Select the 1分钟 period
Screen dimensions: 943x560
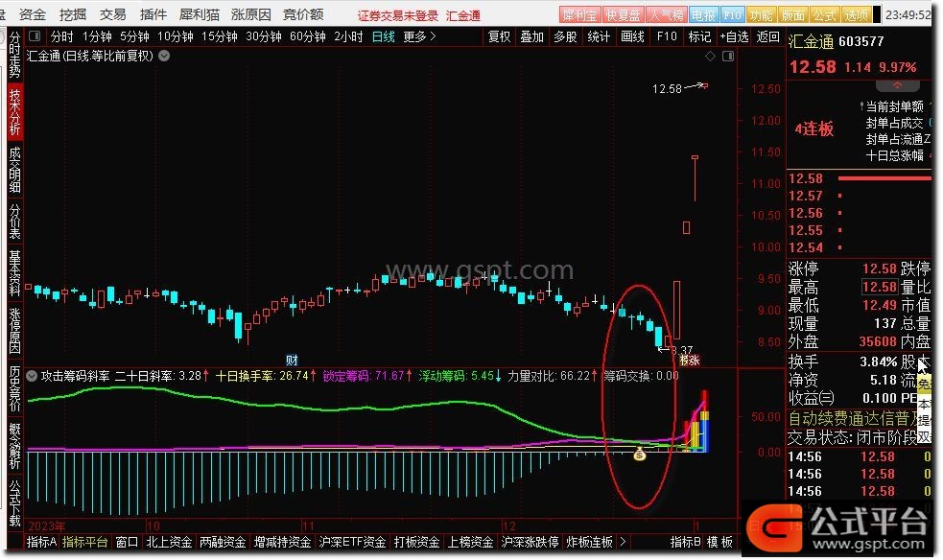[97, 36]
